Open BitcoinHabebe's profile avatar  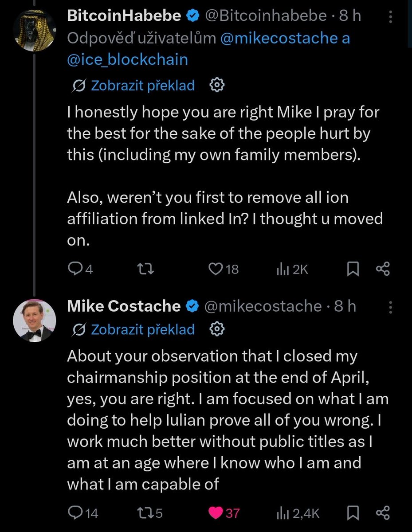coord(34,29)
